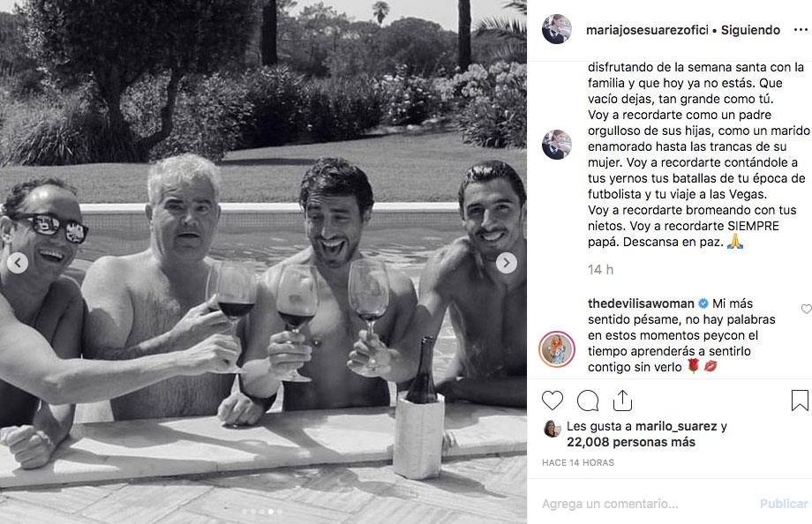Share the post via upload arrow icon
812x524 pixels.
[622, 400]
